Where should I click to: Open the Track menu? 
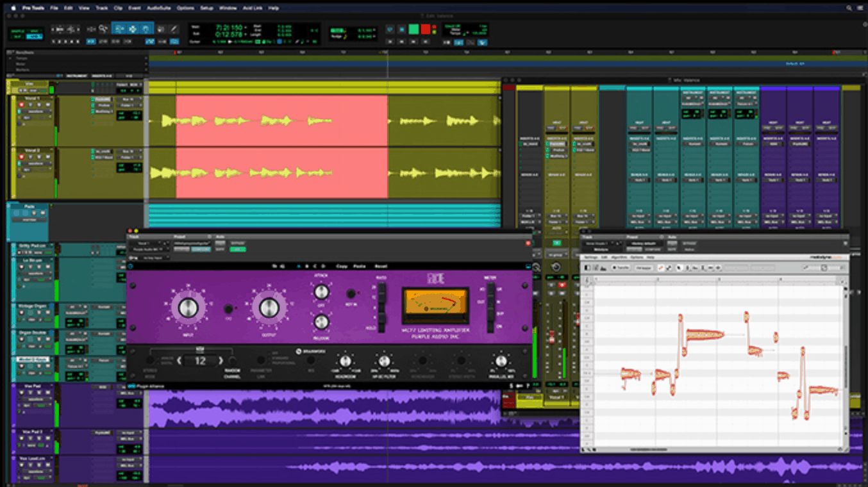click(x=101, y=8)
